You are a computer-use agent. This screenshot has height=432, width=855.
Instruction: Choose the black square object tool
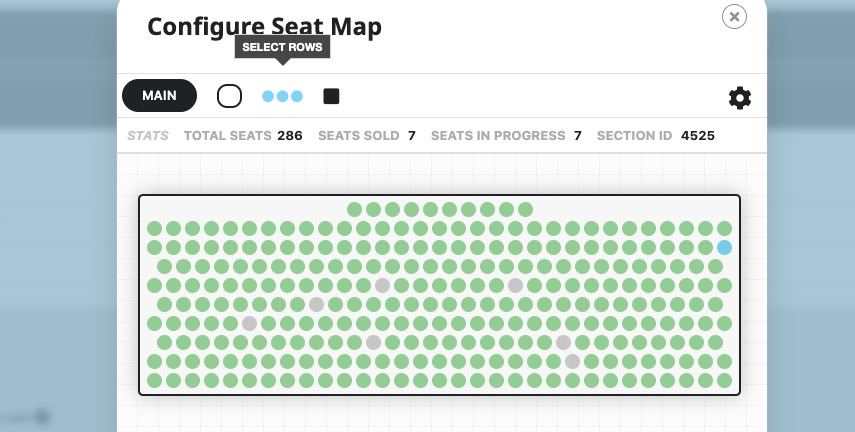[x=331, y=97]
